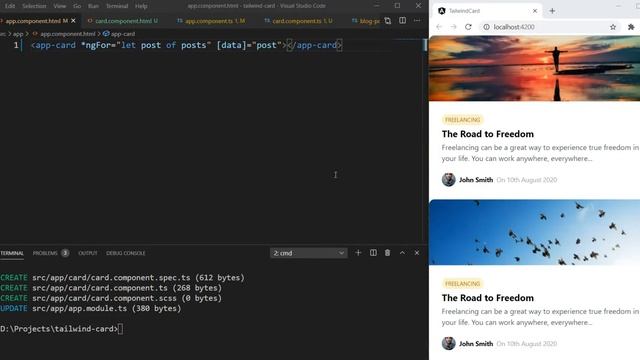640x360 pixels.
Task: Click the terminal prompt D:\Projects\tailwind-card>
Action: (x=59, y=329)
